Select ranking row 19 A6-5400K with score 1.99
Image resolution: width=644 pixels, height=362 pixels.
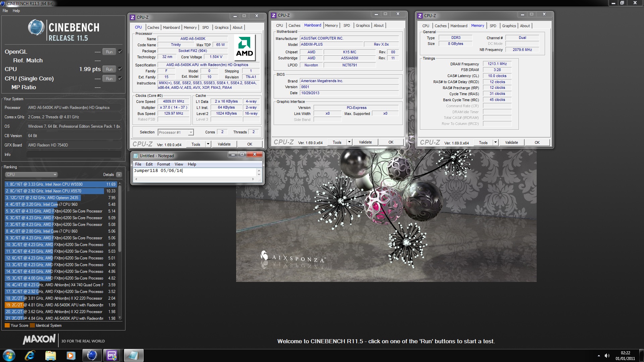coord(60,305)
